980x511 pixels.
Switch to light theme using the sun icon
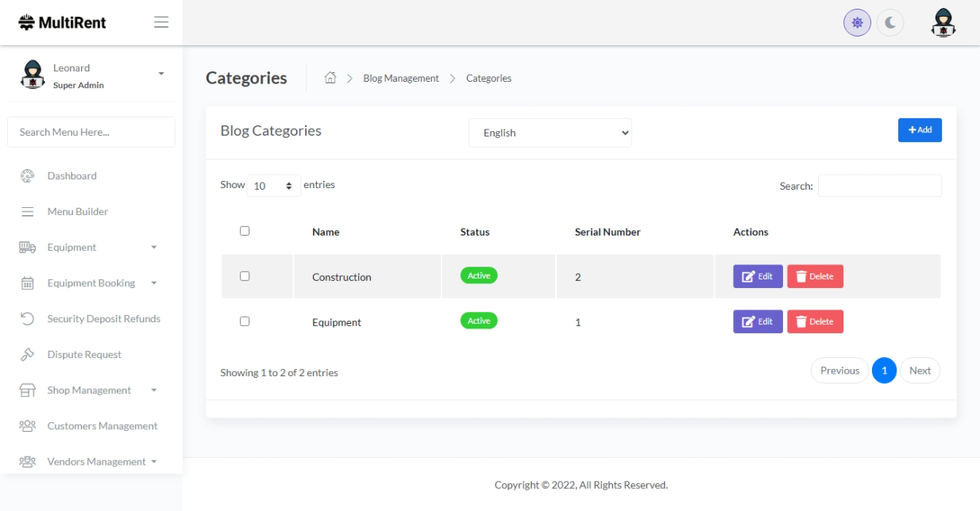[857, 23]
